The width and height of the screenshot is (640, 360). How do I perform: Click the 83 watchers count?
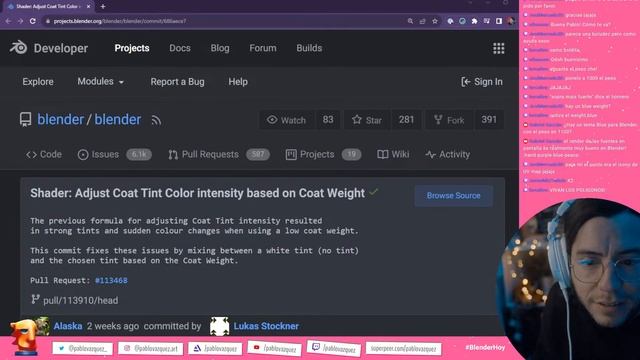(328, 120)
